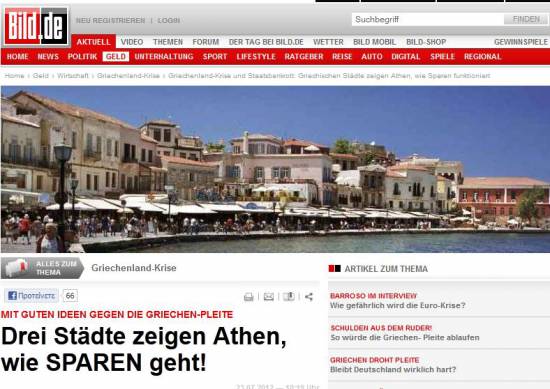Screen dimensions: 550x389
Task: Click the Bild.de logo
Action: point(35,26)
